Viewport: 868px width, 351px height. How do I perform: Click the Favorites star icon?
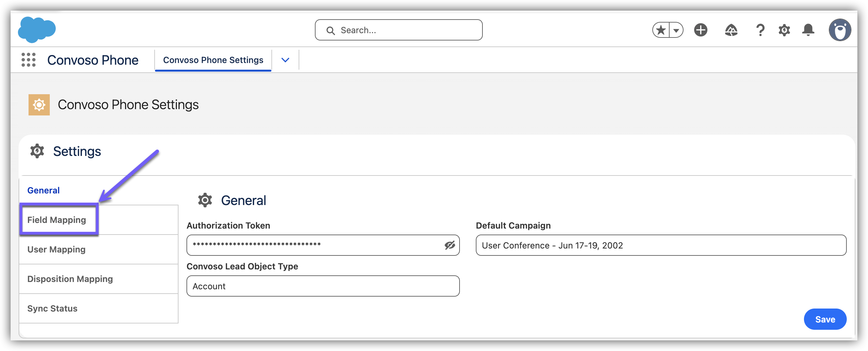click(661, 30)
